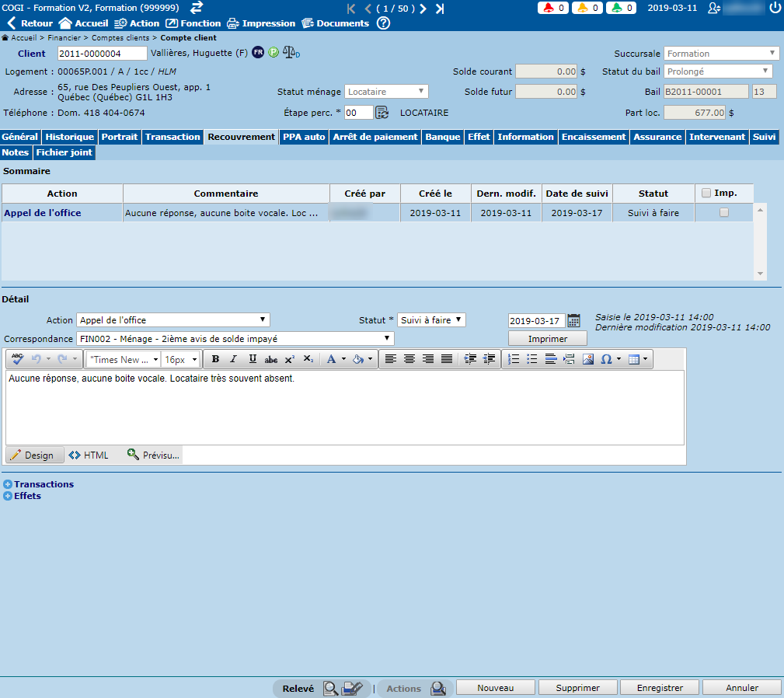Image resolution: width=784 pixels, height=698 pixels.
Task: Click the justice scale icon beside client
Action: click(x=291, y=53)
